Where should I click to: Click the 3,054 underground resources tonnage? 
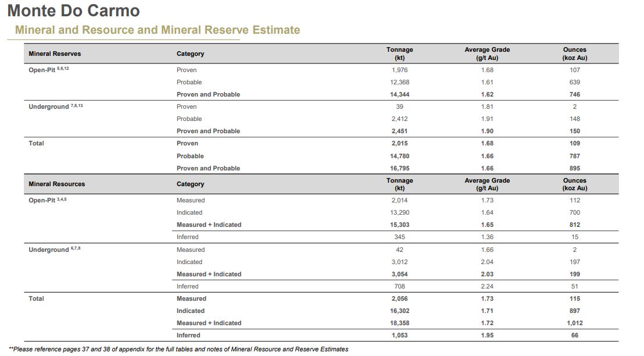399,275
